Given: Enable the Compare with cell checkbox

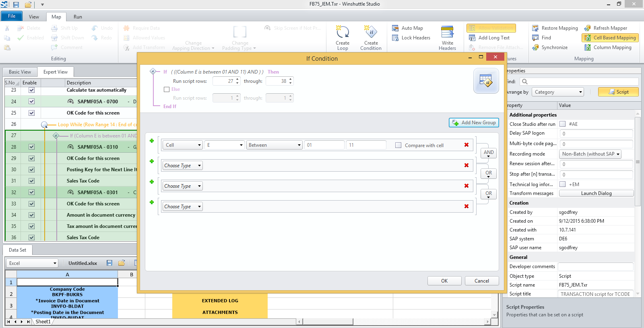Looking at the screenshot, I should 398,146.
